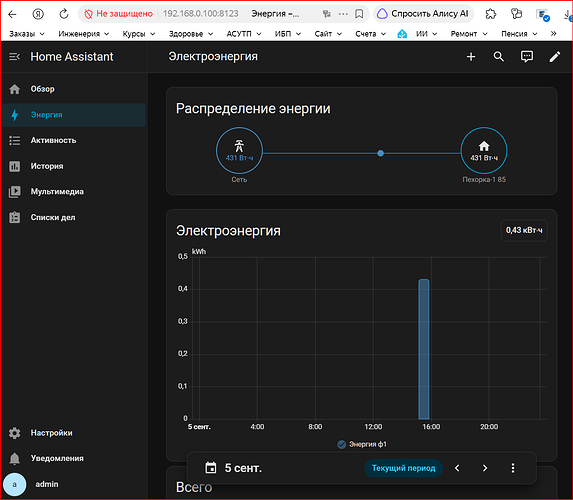
Task: Expand the 'ИБП' bookmarks folder
Action: click(288, 34)
